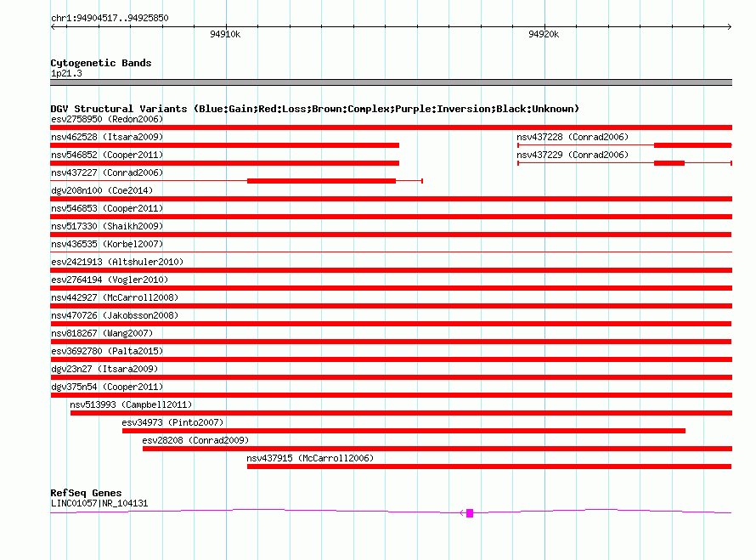Click nsv437227 (Conrad2006) variant label
Image resolution: width=756 pixels, height=560 pixels.
107,173
